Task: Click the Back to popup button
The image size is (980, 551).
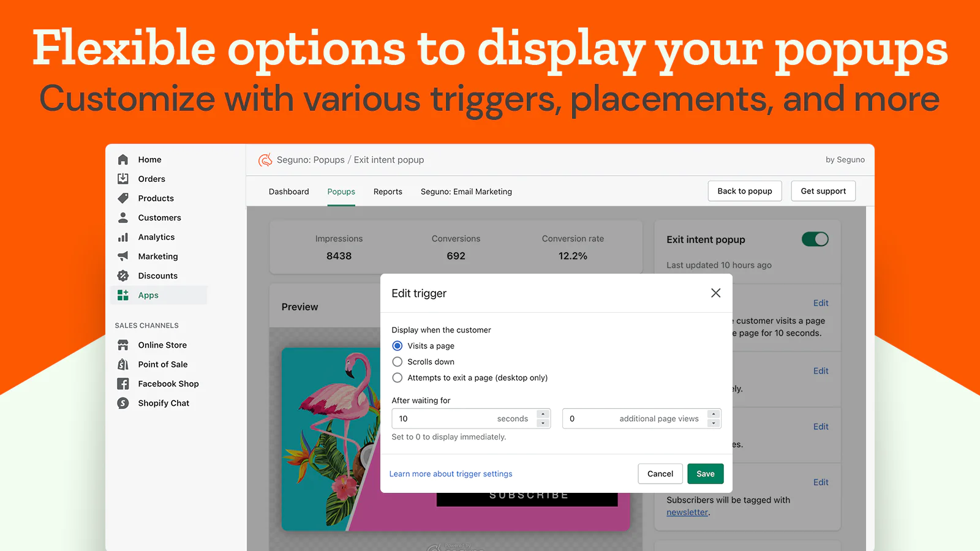Action: click(745, 191)
